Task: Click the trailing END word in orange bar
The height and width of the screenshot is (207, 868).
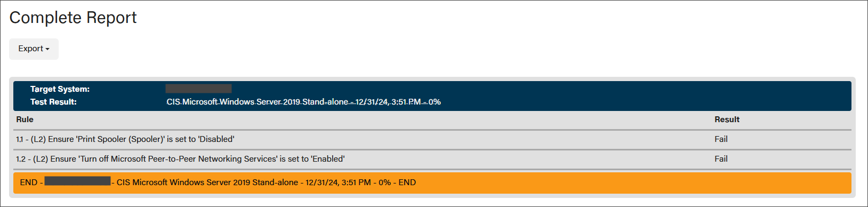Action: [407, 182]
